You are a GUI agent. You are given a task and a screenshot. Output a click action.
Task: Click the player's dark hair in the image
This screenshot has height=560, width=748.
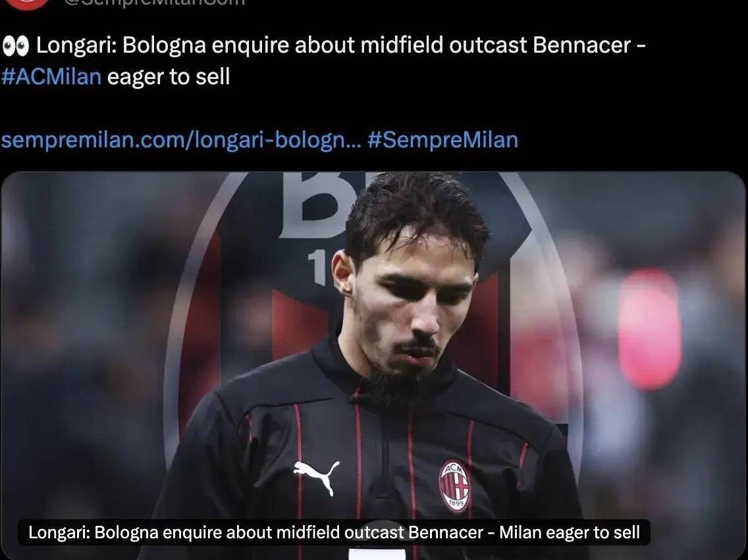[415, 210]
